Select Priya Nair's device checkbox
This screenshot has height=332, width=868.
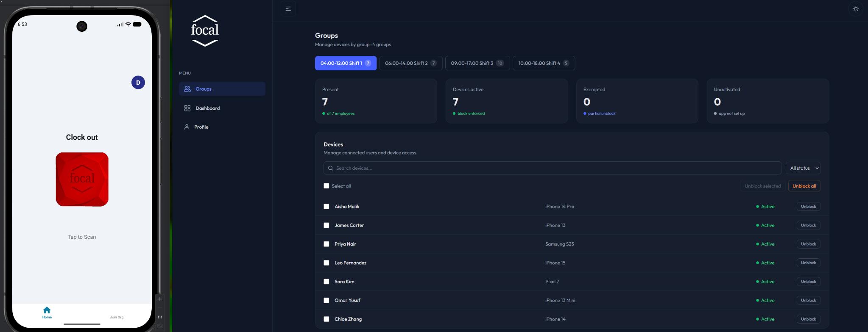(x=327, y=244)
